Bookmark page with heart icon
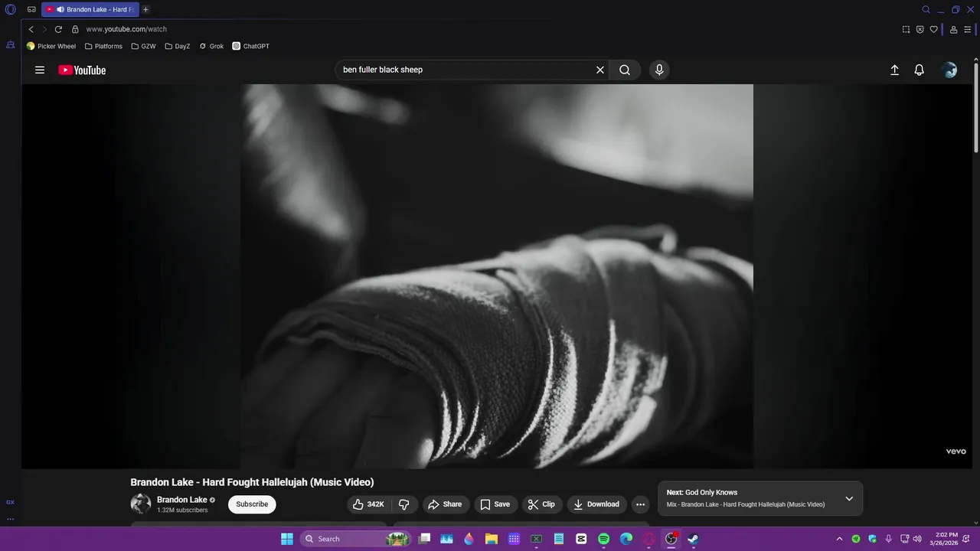980x551 pixels. (934, 29)
